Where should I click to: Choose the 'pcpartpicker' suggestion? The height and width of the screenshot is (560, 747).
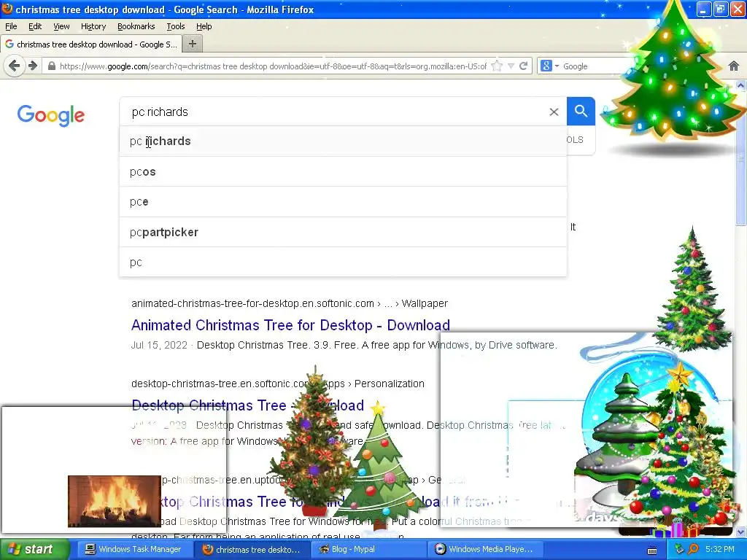pos(343,233)
